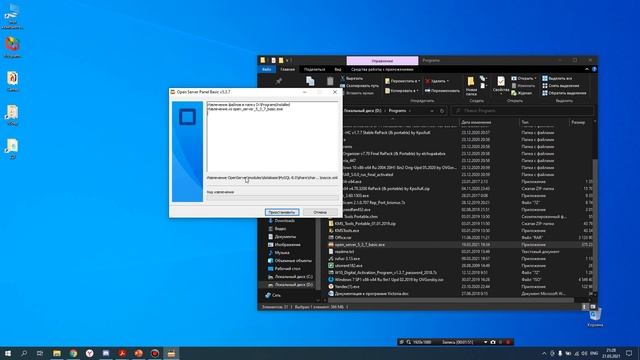This screenshot has height=360, width=640.
Task: Click the Windows Start button
Action: 8,353
